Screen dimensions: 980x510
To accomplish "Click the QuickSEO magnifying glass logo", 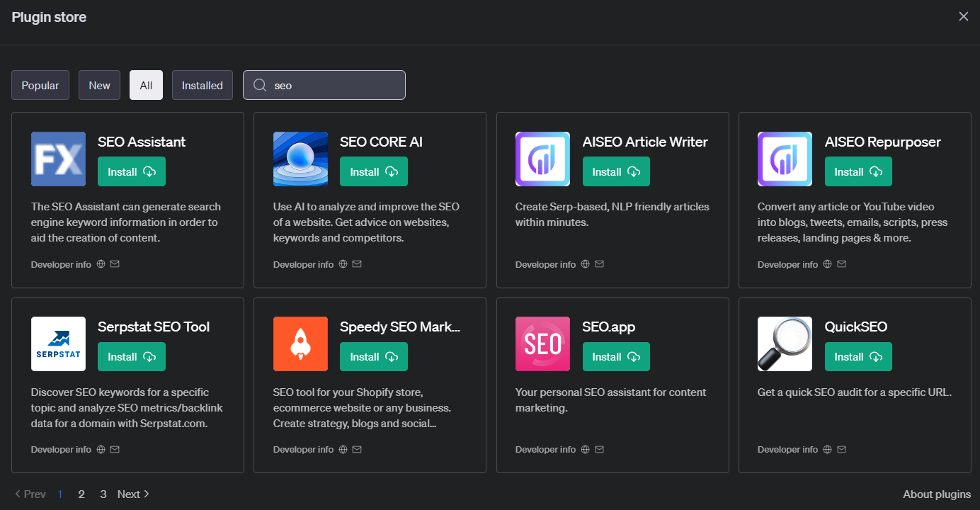I will coord(785,344).
